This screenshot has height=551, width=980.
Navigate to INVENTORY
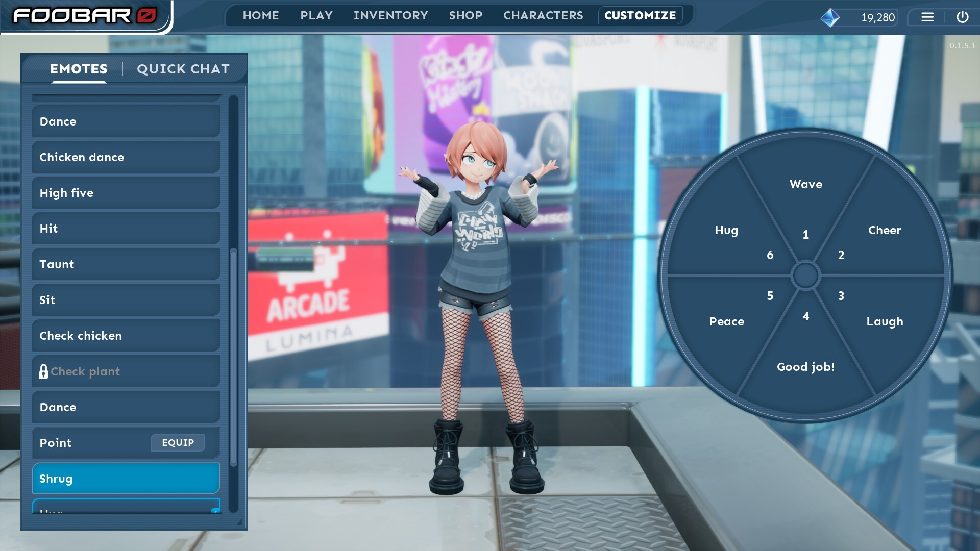391,15
